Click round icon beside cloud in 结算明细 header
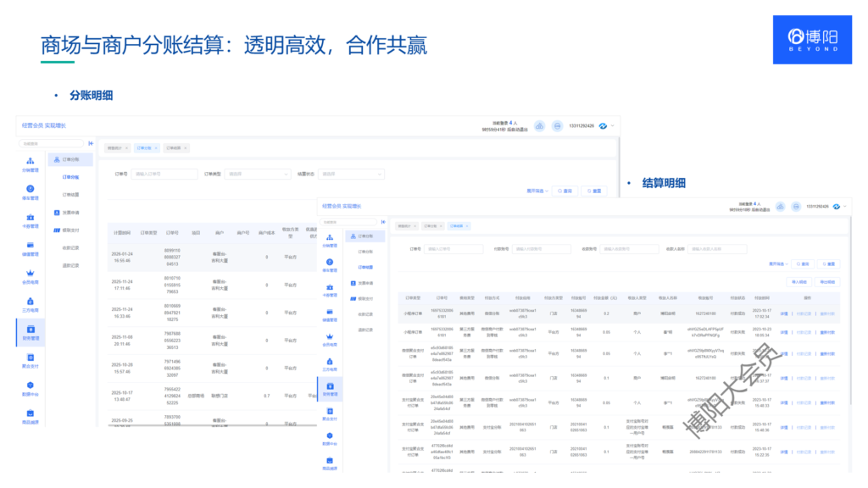This screenshot has height=488, width=868. (795, 207)
